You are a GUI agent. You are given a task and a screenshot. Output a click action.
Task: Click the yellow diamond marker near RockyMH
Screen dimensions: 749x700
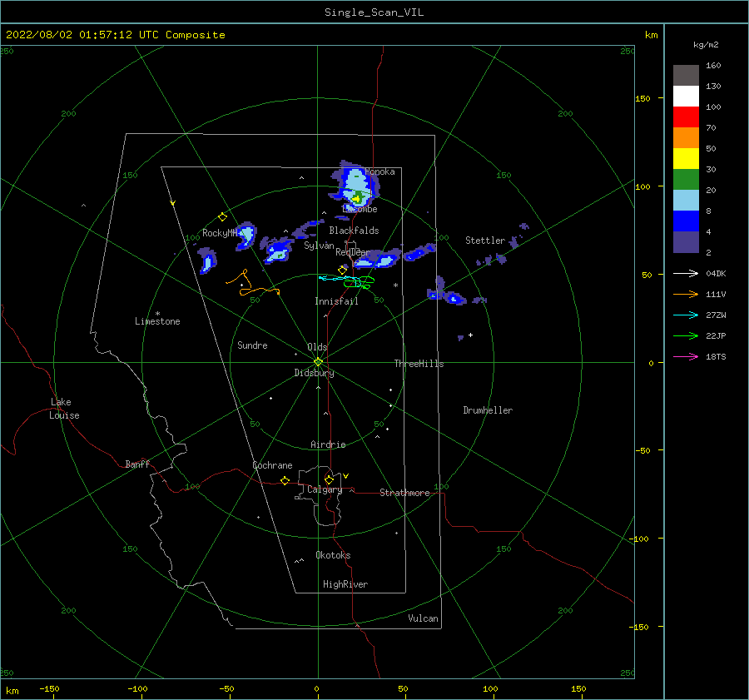pos(222,217)
